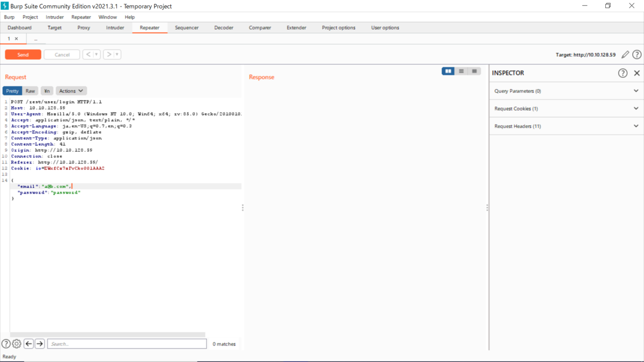Go back to previous request in history
Viewport: 644px width, 362px height.
(x=87, y=54)
